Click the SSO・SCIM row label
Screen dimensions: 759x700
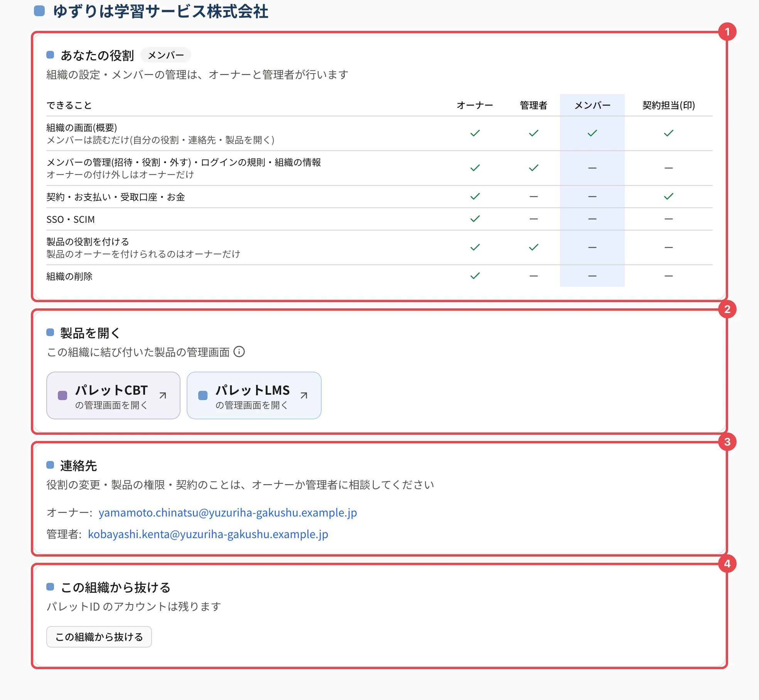71,219
